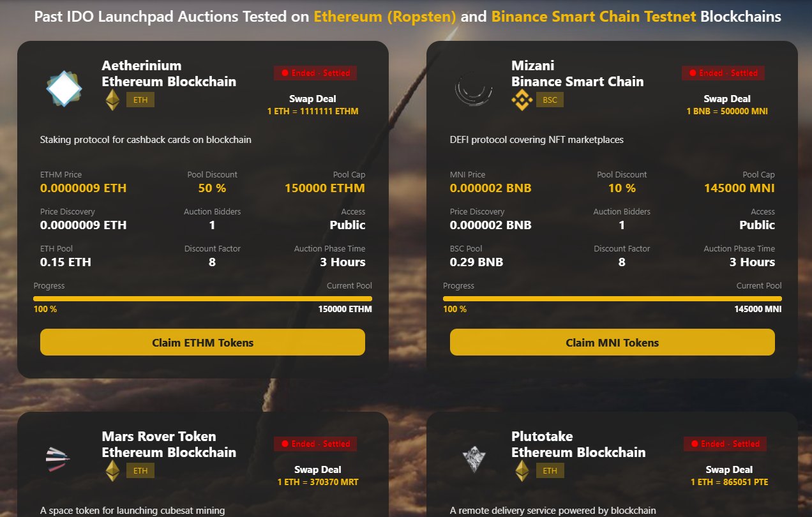
Task: Click the Claim ETHM Tokens button
Action: [202, 343]
